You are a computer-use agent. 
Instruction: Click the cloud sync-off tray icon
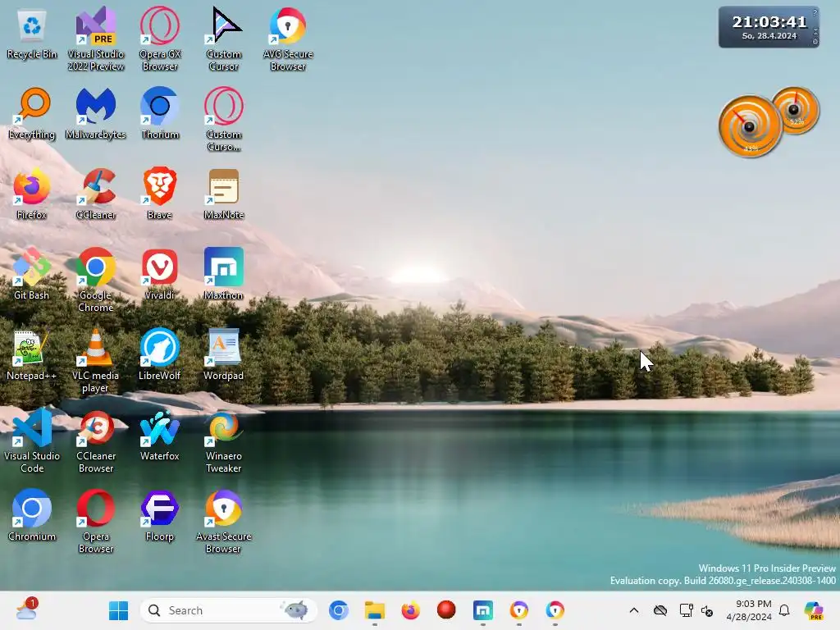pos(660,610)
